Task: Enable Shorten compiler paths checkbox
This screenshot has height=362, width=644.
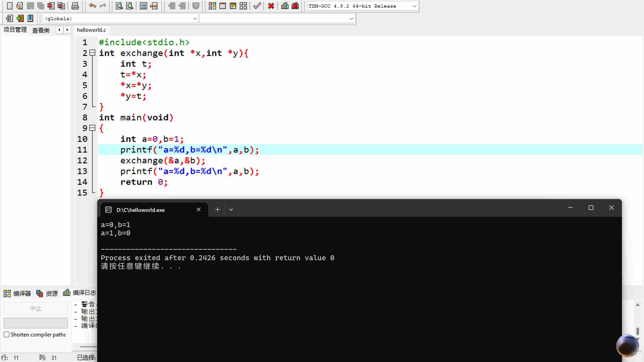Action: click(7, 334)
